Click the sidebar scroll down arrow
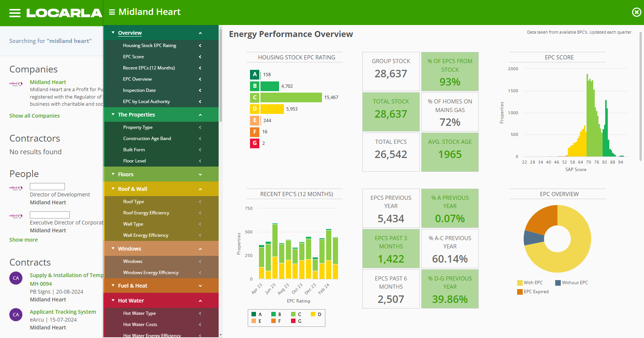The image size is (644, 338). coord(221,335)
